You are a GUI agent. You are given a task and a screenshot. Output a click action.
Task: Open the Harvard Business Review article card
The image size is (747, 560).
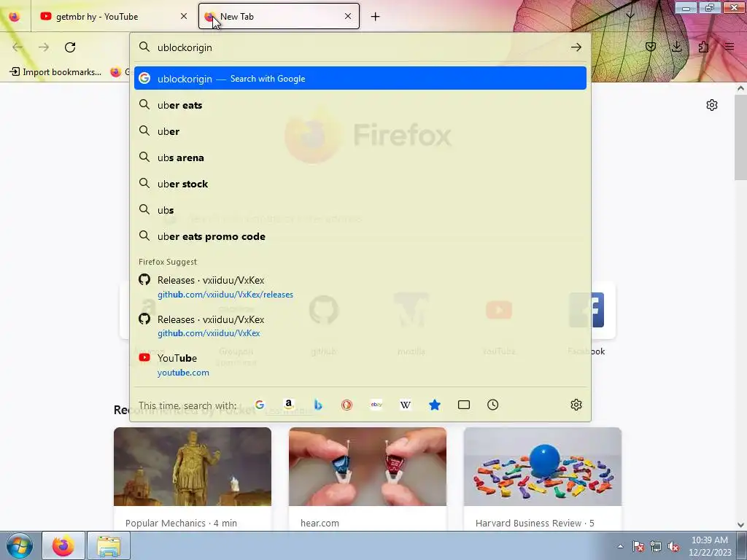(542, 478)
